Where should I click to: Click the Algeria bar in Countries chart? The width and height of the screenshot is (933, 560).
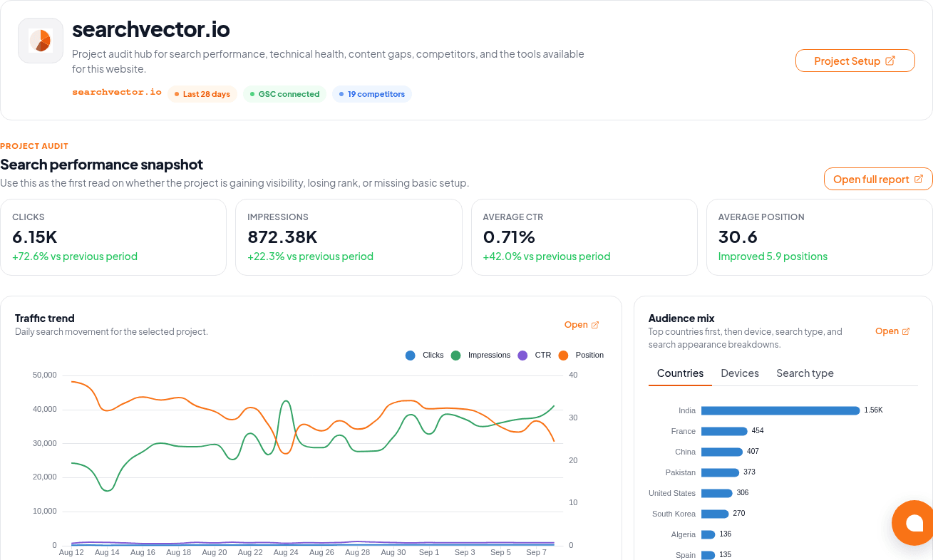[708, 534]
